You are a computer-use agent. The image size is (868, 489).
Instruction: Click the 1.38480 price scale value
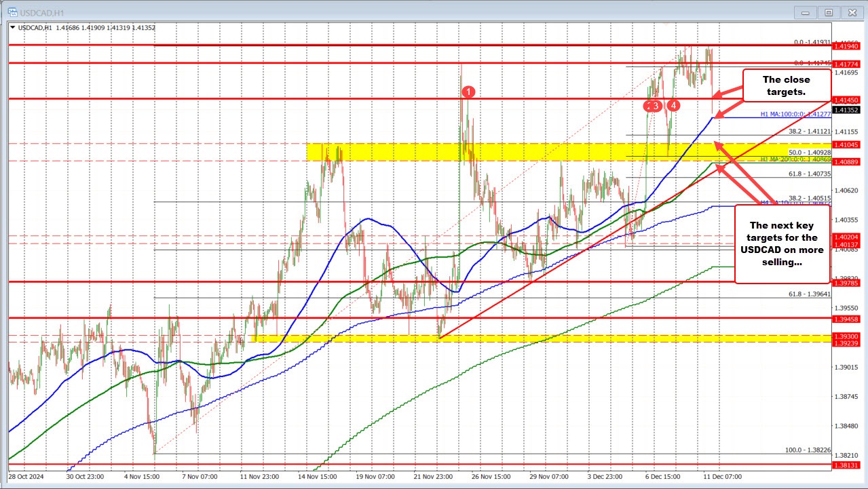click(x=846, y=426)
